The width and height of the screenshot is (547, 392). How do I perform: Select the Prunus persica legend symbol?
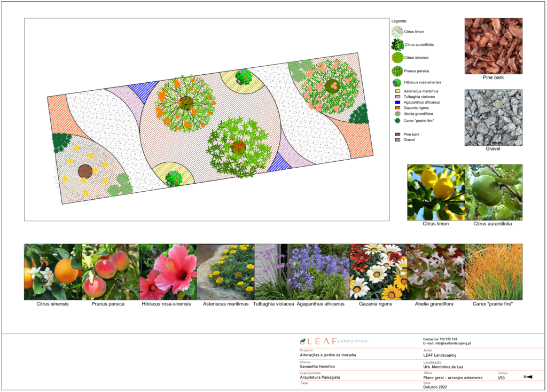point(397,70)
